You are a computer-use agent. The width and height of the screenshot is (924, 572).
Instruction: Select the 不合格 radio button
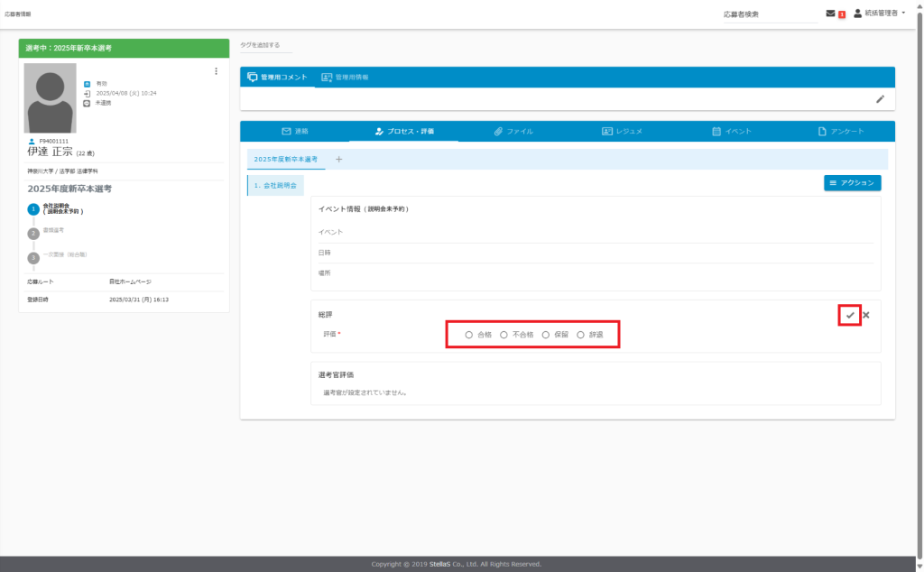click(504, 335)
